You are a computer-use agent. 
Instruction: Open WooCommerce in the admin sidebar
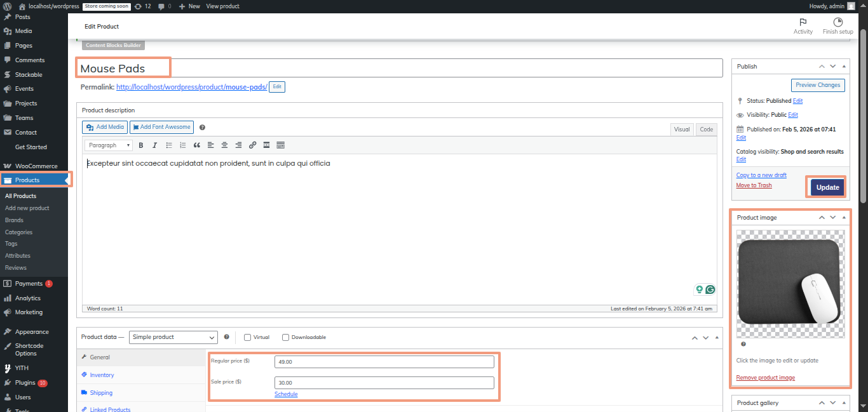click(36, 166)
